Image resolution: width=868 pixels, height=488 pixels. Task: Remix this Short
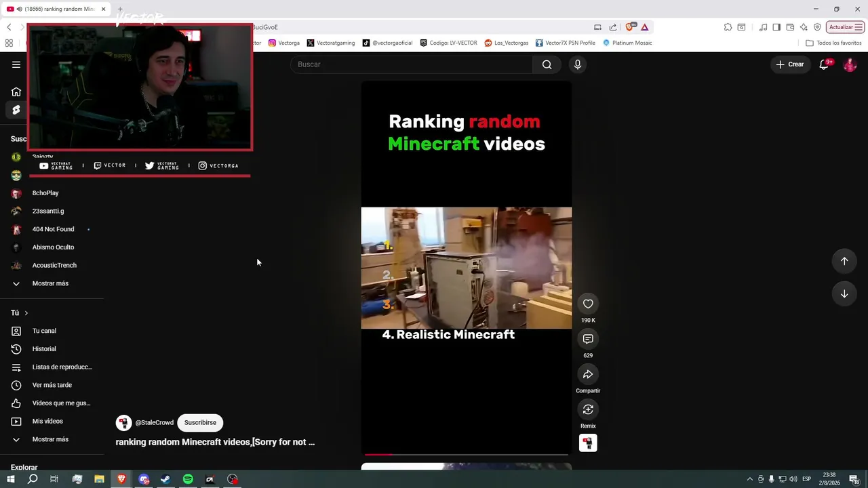588,409
